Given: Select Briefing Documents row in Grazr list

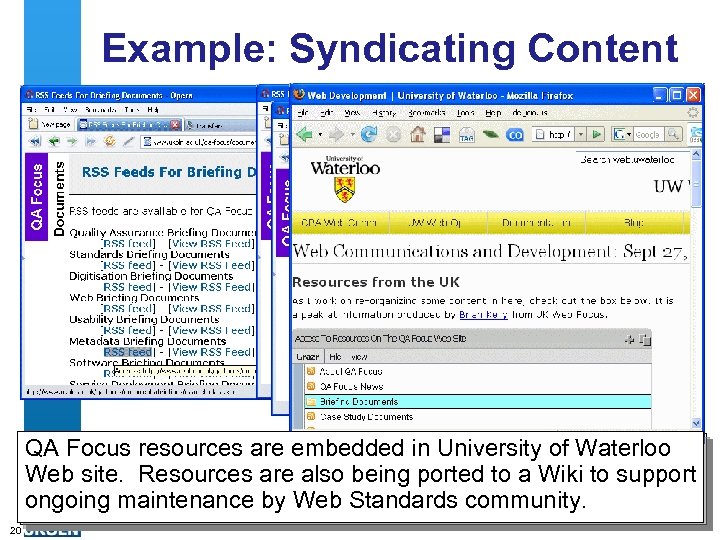Looking at the screenshot, I should pyautogui.click(x=478, y=402).
